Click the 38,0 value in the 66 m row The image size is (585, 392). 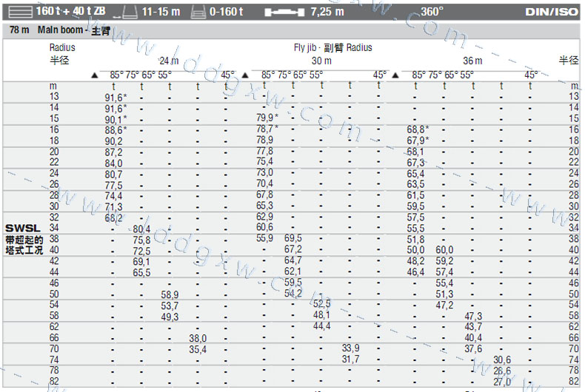coord(198,338)
